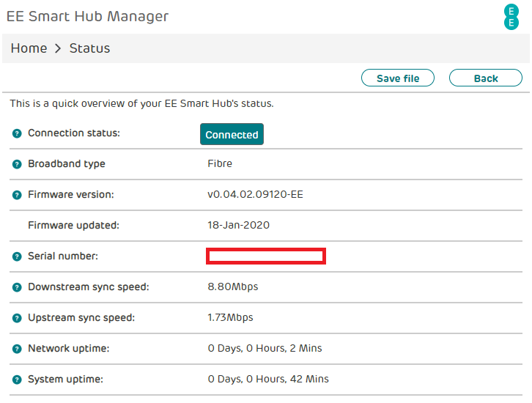Show help for Firmware version

pos(17,195)
